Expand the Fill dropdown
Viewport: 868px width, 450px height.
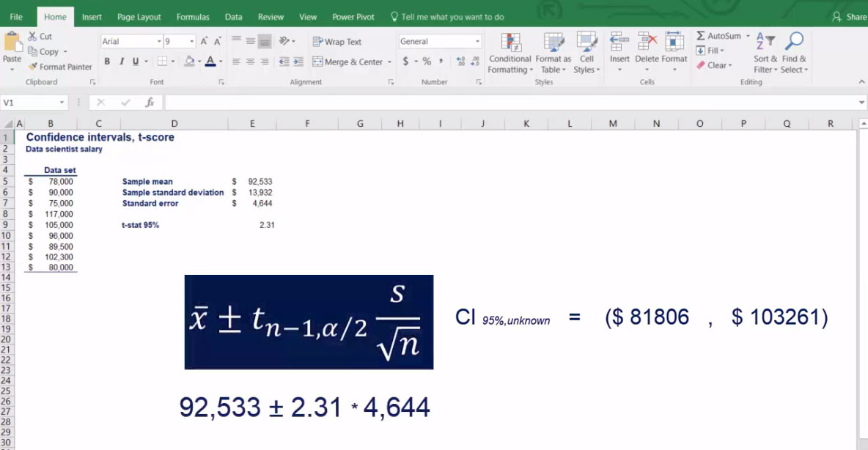[x=722, y=51]
